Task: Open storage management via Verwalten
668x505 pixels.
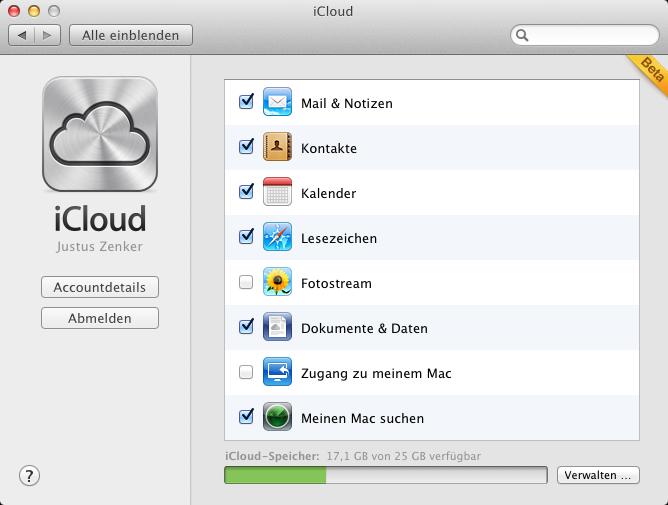Action: click(x=598, y=475)
